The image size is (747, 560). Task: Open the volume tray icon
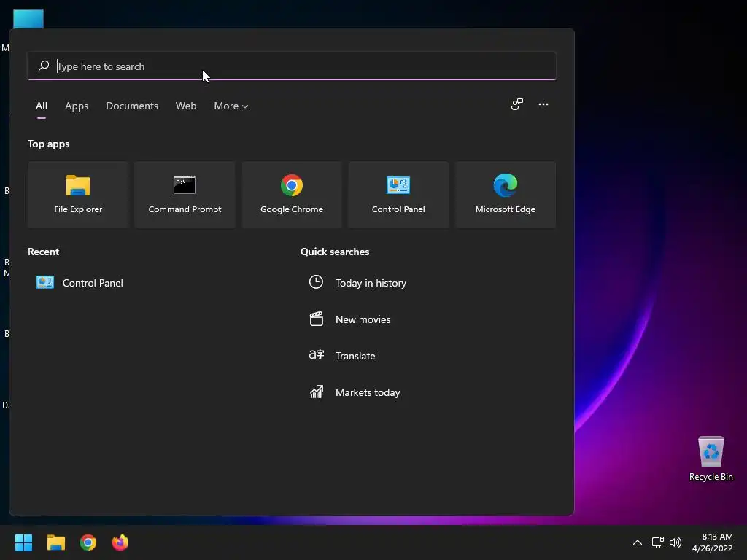coord(675,542)
